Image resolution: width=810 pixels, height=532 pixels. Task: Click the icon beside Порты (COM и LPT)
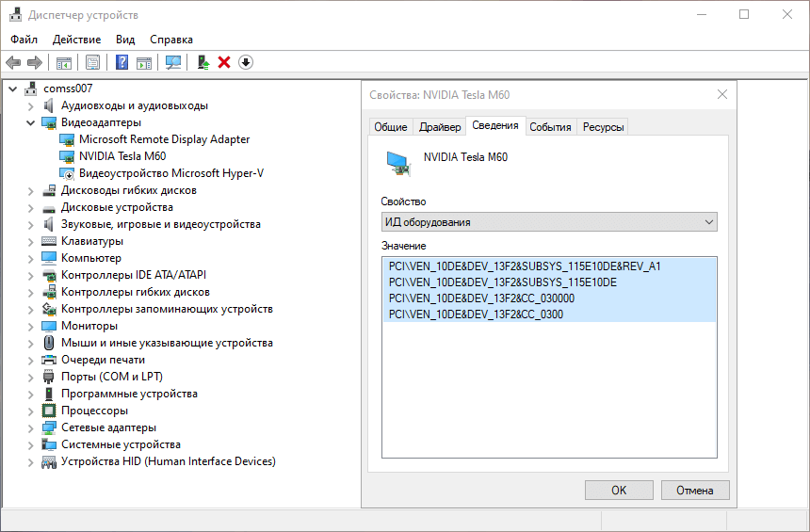[49, 377]
